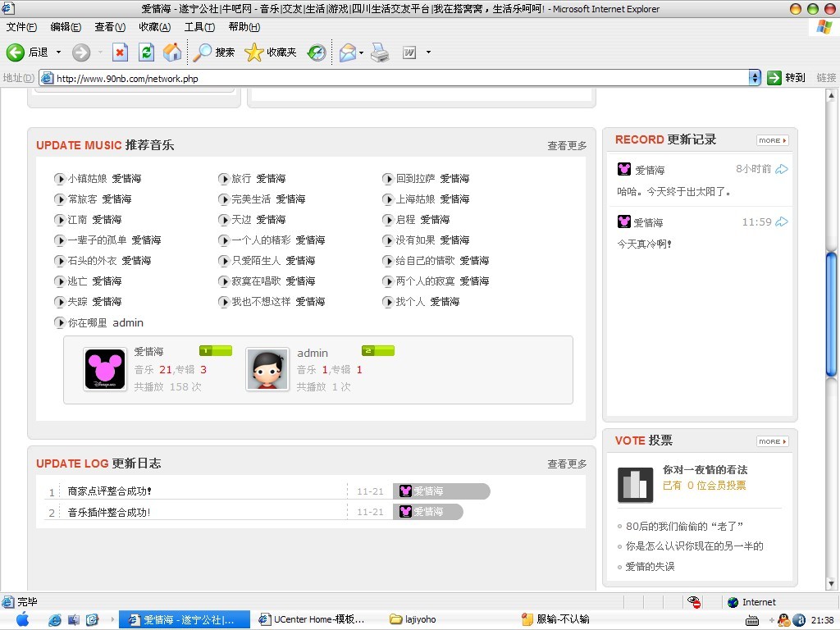The width and height of the screenshot is (840, 630).
Task: Click the address bar URL field
Action: (394, 78)
